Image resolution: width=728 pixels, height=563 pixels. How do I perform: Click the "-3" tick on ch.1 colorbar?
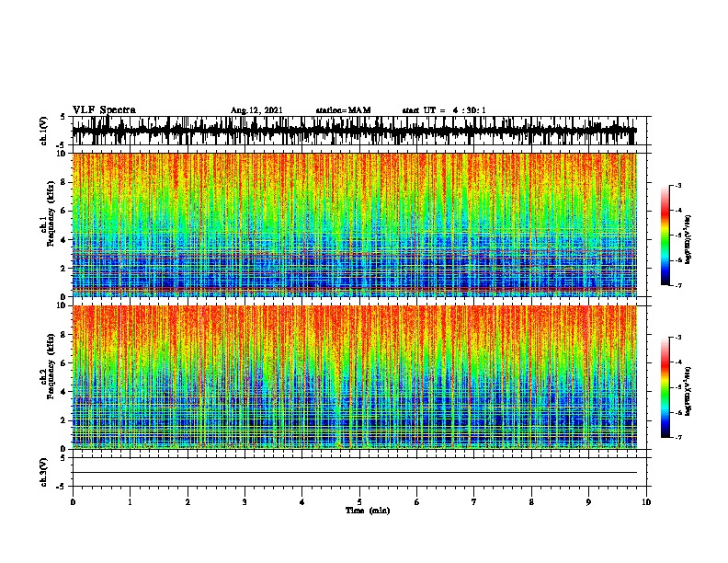pyautogui.click(x=678, y=185)
